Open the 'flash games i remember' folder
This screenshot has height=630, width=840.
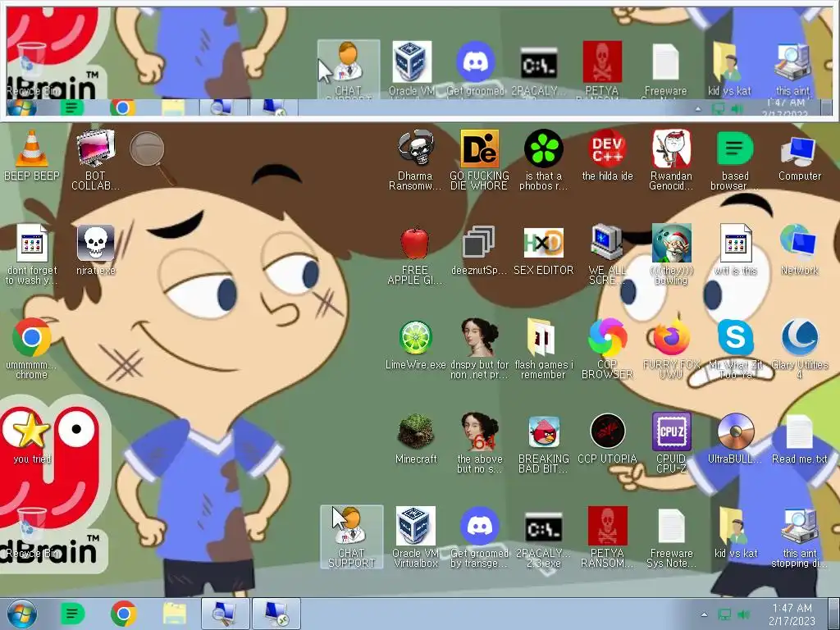tap(543, 349)
